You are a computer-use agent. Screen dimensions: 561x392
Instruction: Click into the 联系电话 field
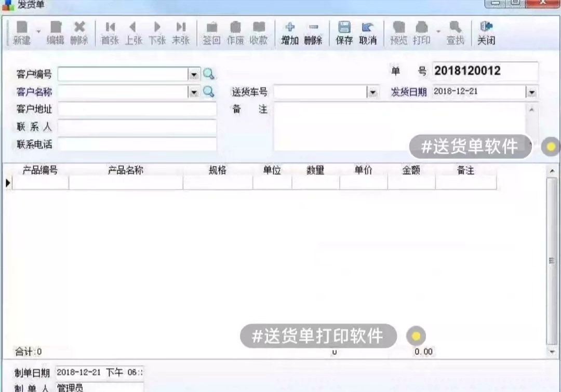click(x=137, y=144)
